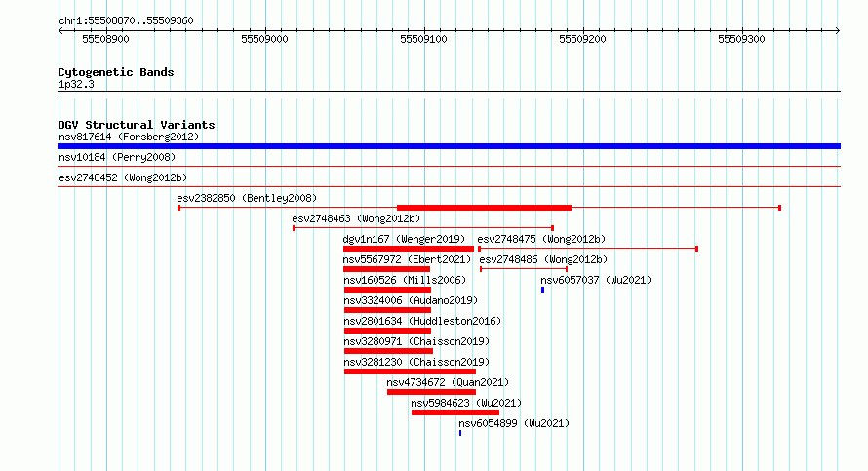The width and height of the screenshot is (868, 471).
Task: Click ruler position 55509000
Action: (x=264, y=39)
